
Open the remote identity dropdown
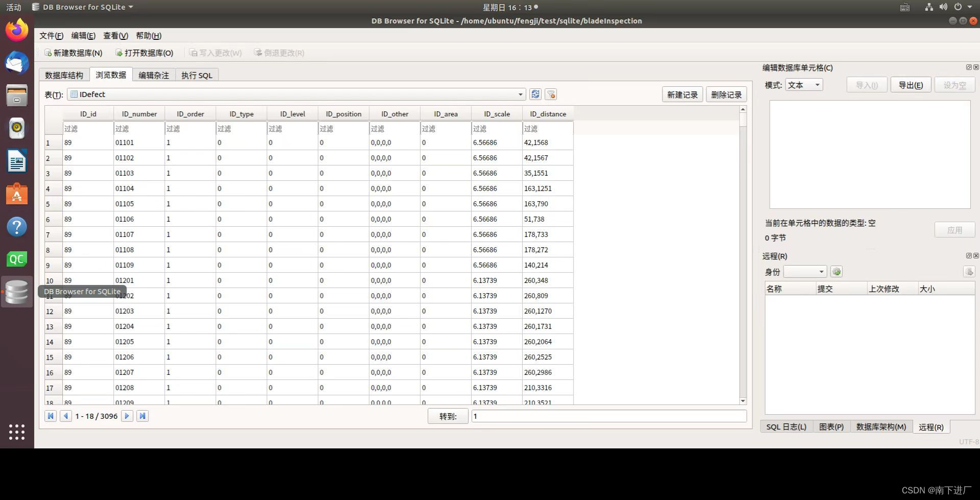(x=805, y=272)
